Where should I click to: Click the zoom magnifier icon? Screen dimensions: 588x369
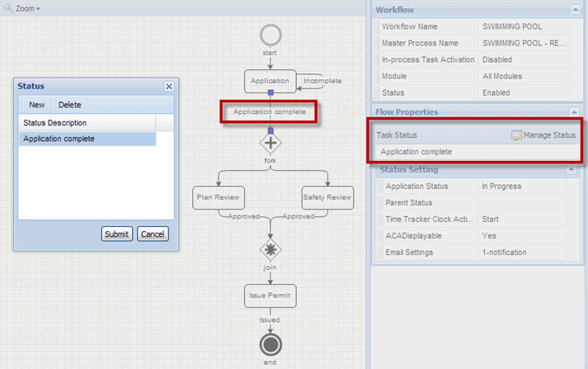[8, 7]
